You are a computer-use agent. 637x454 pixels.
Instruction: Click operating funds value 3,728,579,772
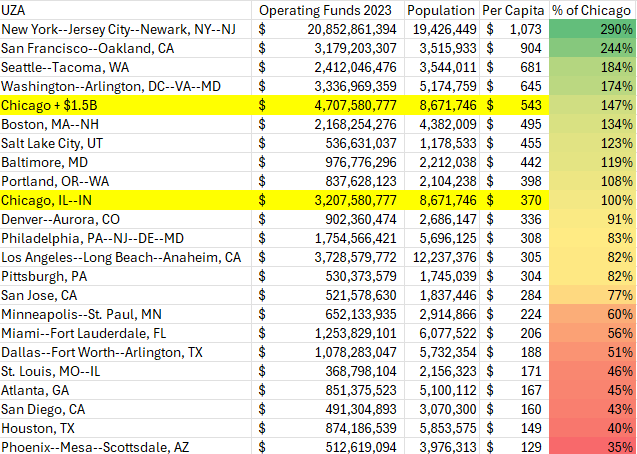click(x=328, y=257)
